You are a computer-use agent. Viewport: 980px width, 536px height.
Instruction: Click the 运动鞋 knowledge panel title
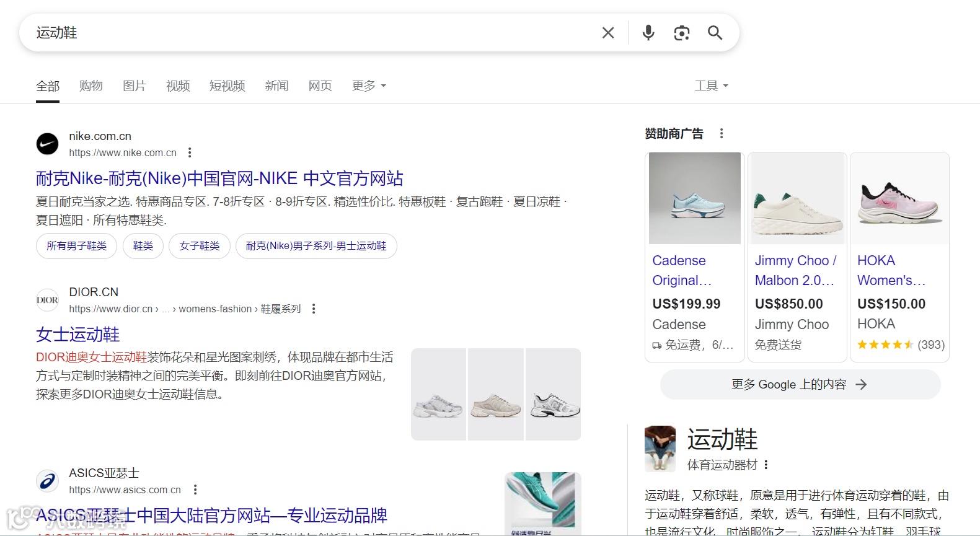(x=723, y=439)
